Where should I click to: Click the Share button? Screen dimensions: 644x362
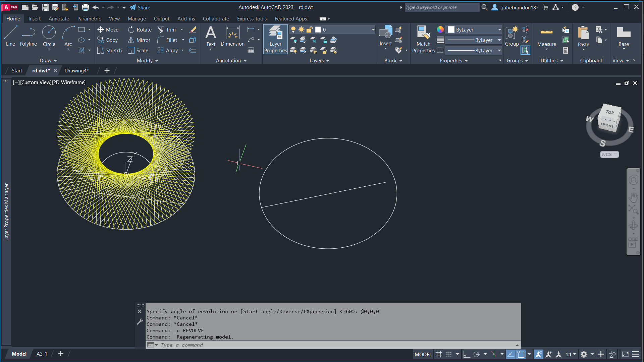140,7
